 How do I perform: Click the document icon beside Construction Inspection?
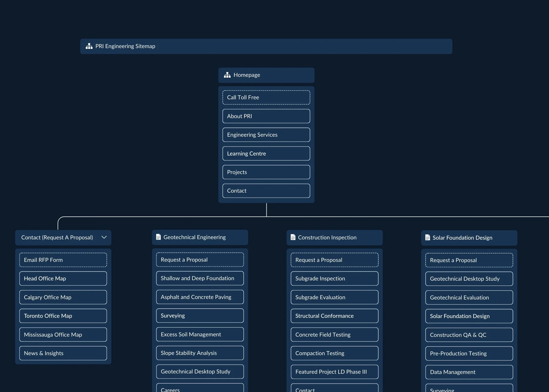tap(293, 237)
